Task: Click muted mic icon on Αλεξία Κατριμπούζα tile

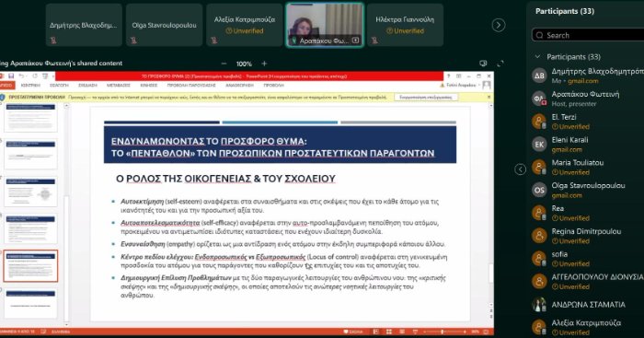Action: point(214,41)
